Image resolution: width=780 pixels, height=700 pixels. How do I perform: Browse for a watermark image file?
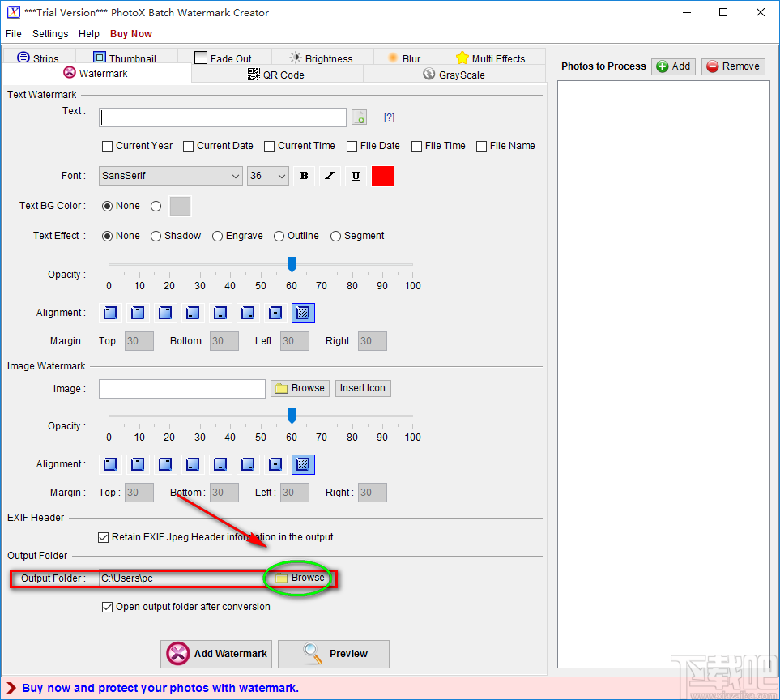[300, 388]
